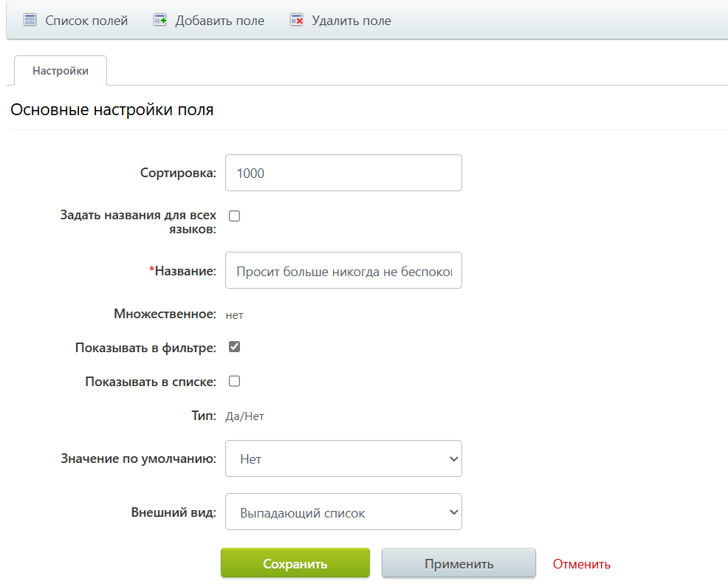Click the green plus add field icon

click(x=159, y=20)
